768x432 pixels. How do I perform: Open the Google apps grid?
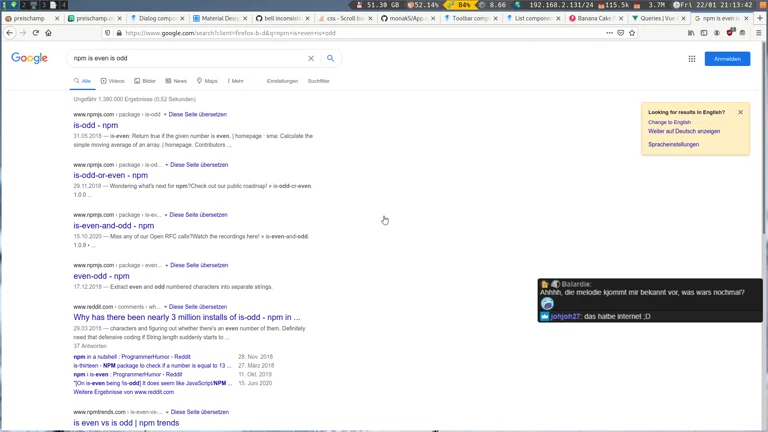point(692,59)
